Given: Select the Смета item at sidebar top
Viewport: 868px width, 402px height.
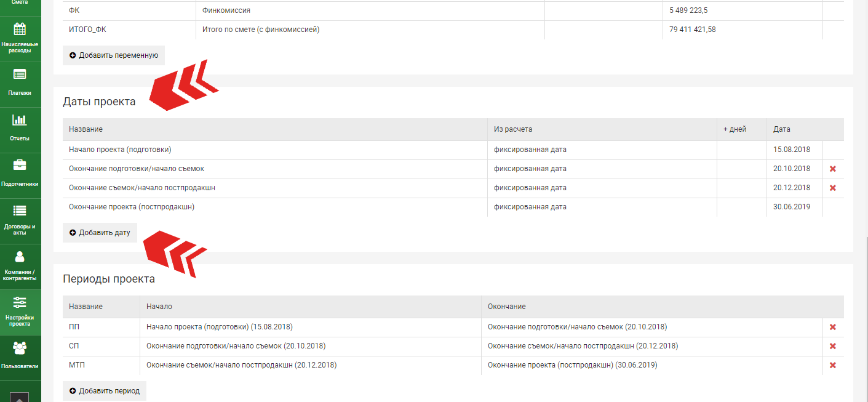Looking at the screenshot, I should click(20, 3).
